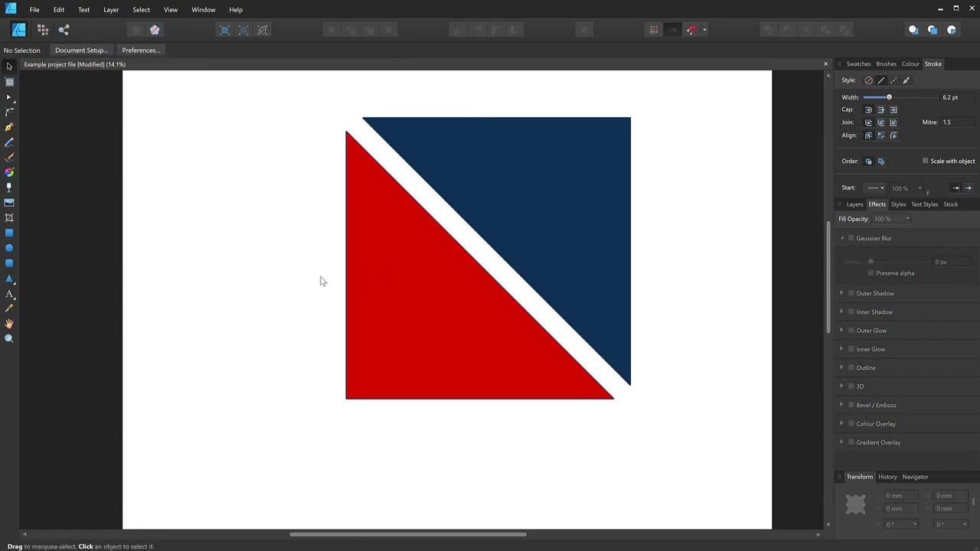Open the View menu
Viewport: 980px width, 551px height.
(x=170, y=9)
